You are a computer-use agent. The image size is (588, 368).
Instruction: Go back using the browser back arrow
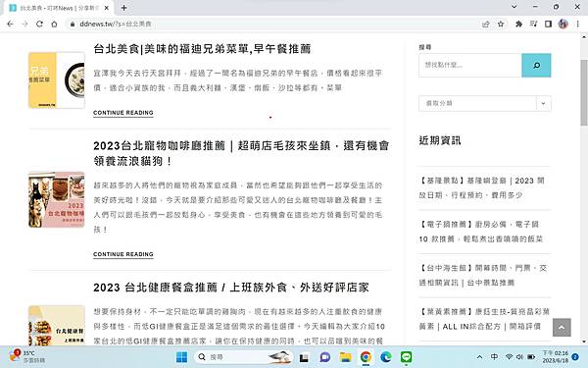(10, 24)
